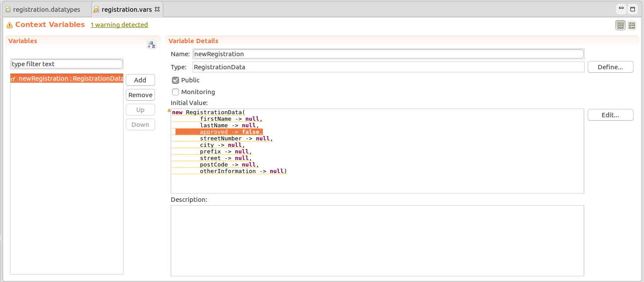
Task: Click the warning marker beside the initial value
Action: coord(169,111)
